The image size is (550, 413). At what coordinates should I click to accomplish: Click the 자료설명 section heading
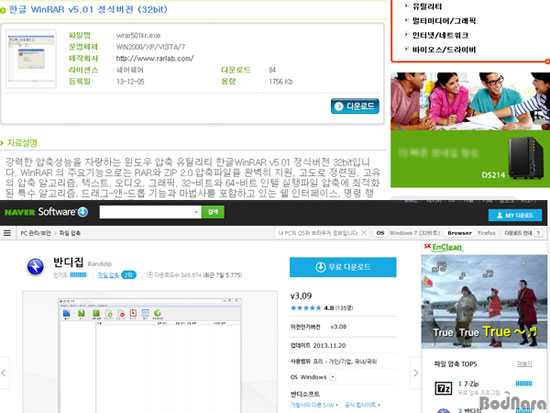[x=22, y=143]
